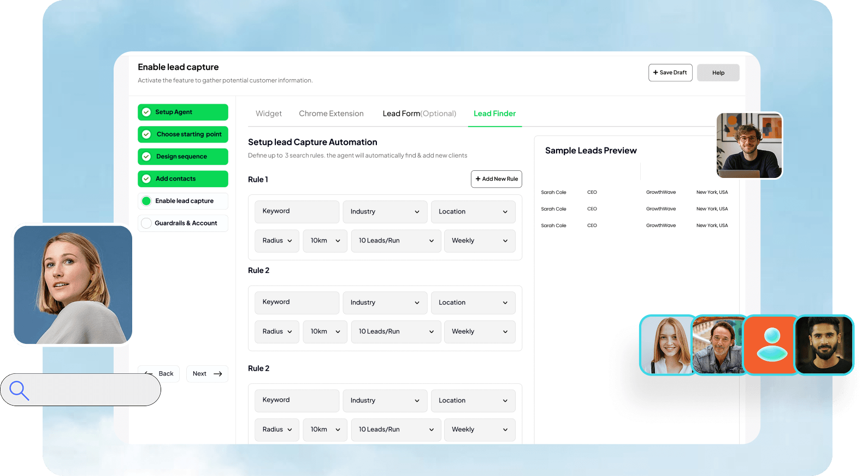Viewport: 868px width, 476px height.
Task: Click the checkmark icon on Add contacts
Action: coord(146,179)
